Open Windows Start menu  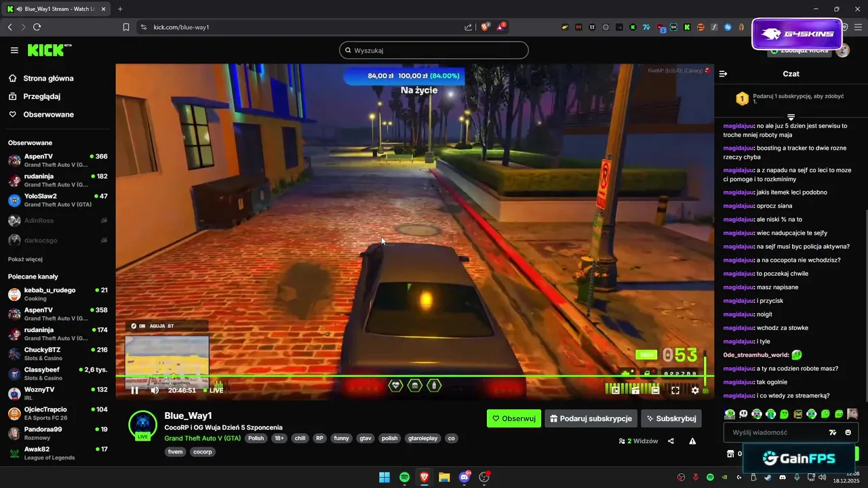tap(384, 477)
